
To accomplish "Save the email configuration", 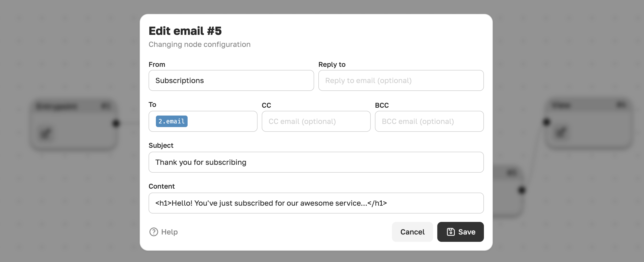I will 460,232.
